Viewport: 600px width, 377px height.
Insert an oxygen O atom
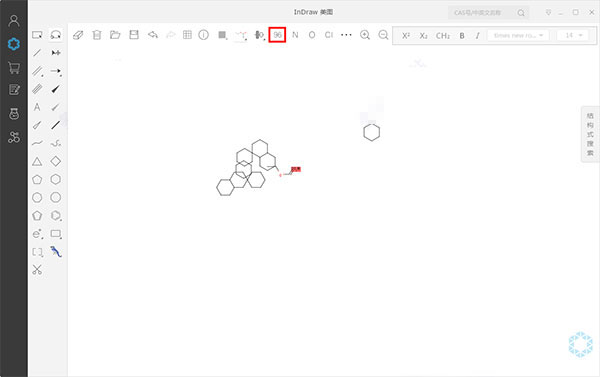pos(312,35)
